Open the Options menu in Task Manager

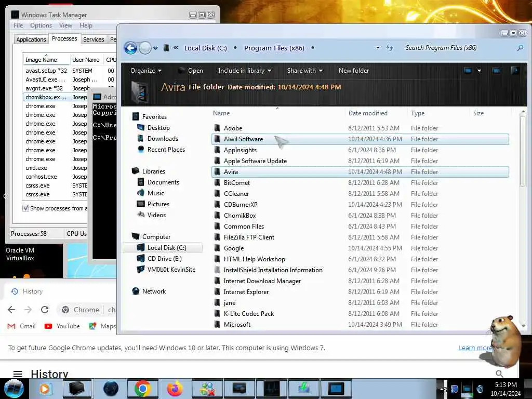pyautogui.click(x=41, y=25)
